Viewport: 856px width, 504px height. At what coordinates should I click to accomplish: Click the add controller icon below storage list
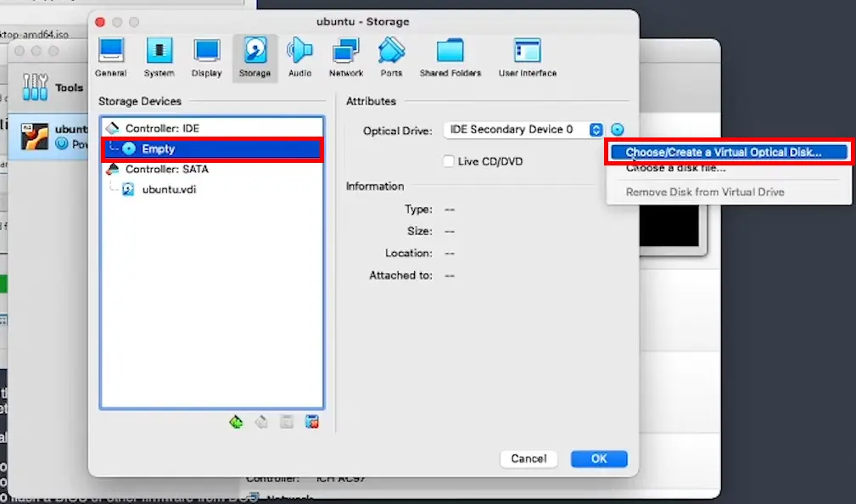click(x=236, y=422)
